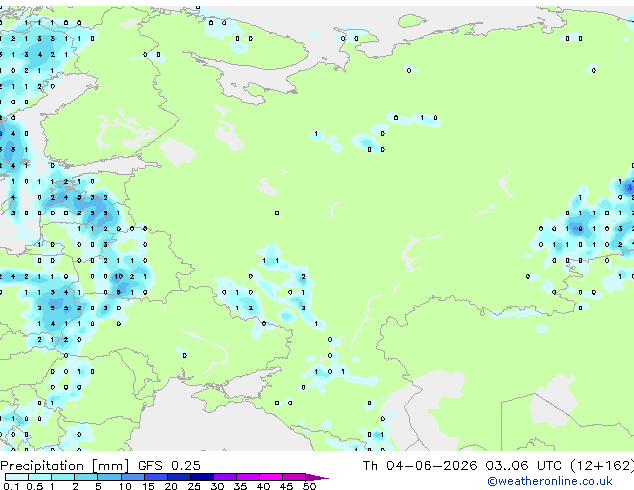Open the weatheronline.co.uk copyright link

[x=549, y=481]
